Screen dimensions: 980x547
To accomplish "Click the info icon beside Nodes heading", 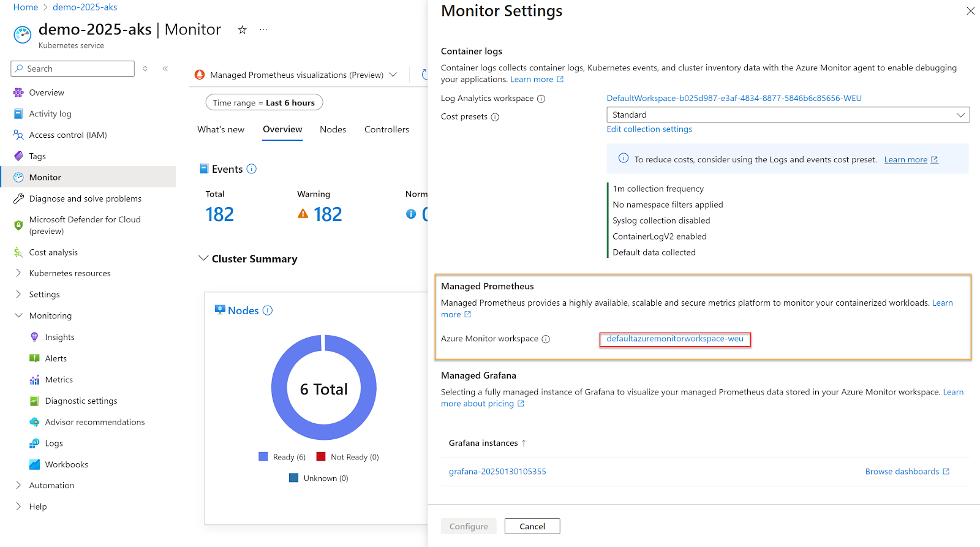I will point(267,311).
